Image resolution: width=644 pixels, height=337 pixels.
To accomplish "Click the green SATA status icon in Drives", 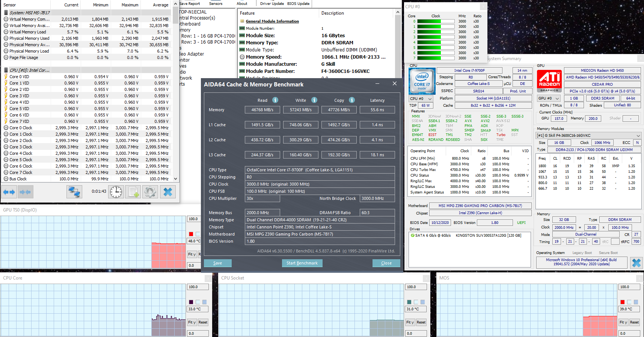I will coord(413,236).
